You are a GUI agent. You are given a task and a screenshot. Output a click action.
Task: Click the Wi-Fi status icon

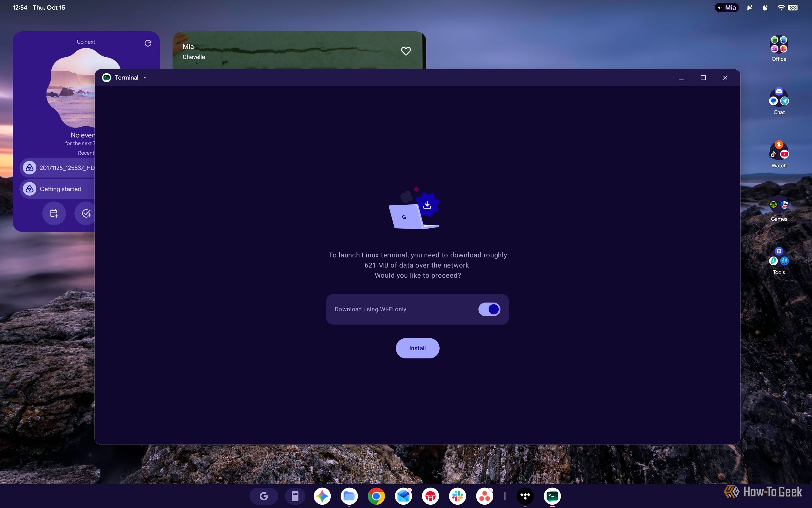tap(781, 7)
